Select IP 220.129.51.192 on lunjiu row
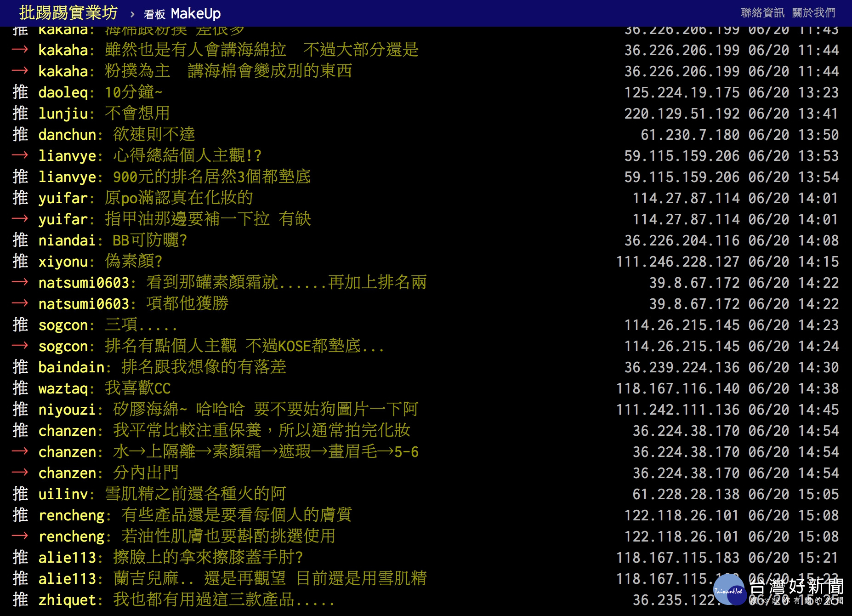Viewport: 852px width, 616px height. (682, 114)
